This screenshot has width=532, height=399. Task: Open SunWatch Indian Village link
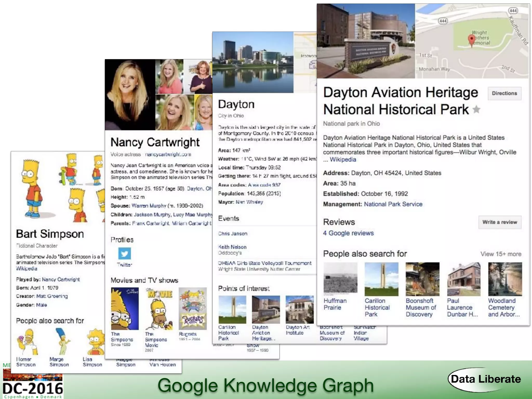(365, 333)
